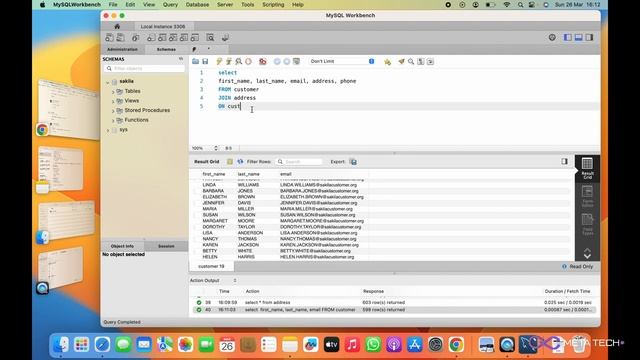The height and width of the screenshot is (360, 640).
Task: Select the select * from address log row
Action: tap(394, 302)
